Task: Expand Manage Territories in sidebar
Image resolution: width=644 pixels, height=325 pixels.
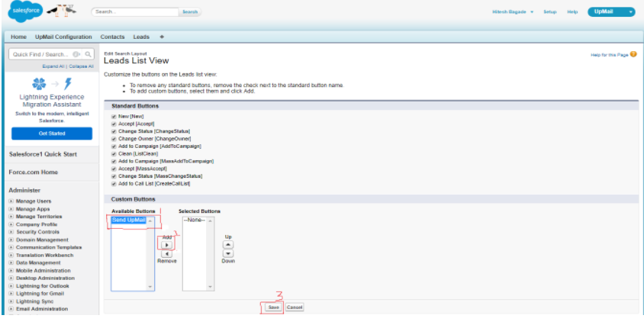Action: click(11, 217)
